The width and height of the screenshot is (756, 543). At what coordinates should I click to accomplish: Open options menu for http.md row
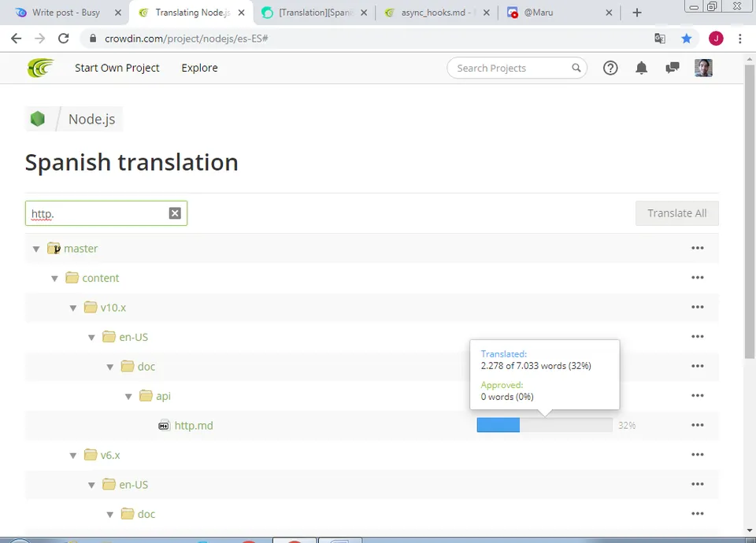[698, 425]
